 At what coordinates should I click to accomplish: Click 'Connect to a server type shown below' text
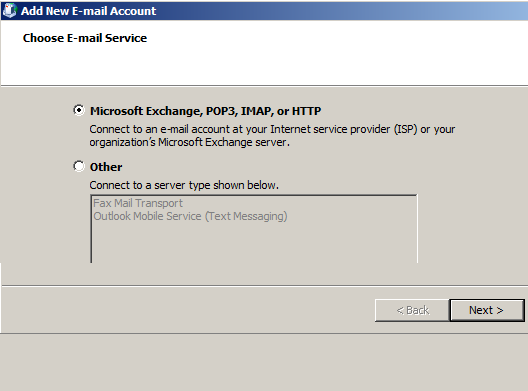[x=184, y=185]
